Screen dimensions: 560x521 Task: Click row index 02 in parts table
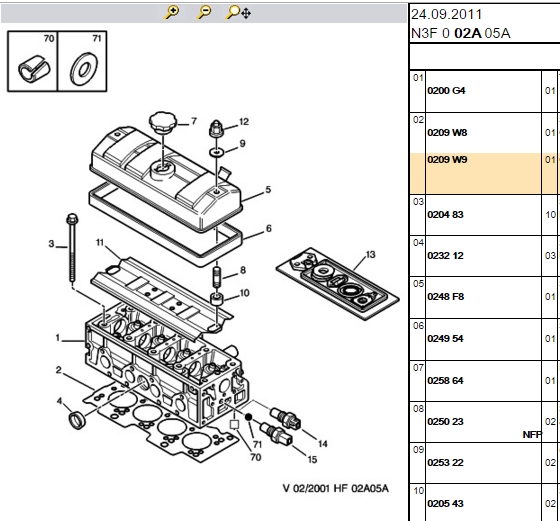[418, 120]
